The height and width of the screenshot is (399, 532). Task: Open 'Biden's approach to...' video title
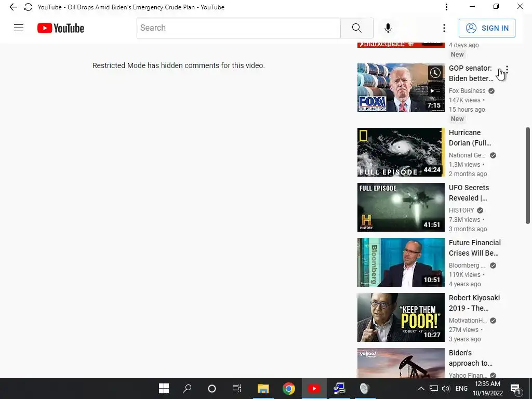pyautogui.click(x=471, y=357)
